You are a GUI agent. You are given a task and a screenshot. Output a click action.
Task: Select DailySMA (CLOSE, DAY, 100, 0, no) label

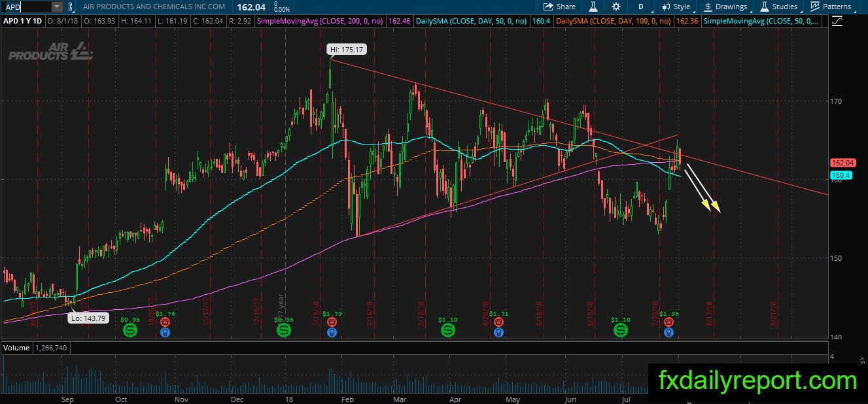(x=614, y=21)
